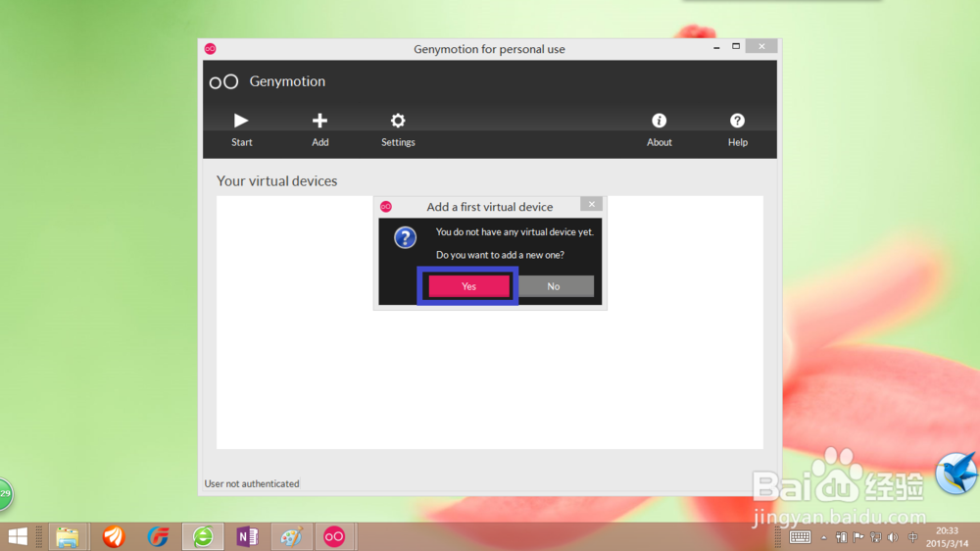The image size is (980, 551).
Task: Show hidden tray icons arrow
Action: click(x=824, y=538)
